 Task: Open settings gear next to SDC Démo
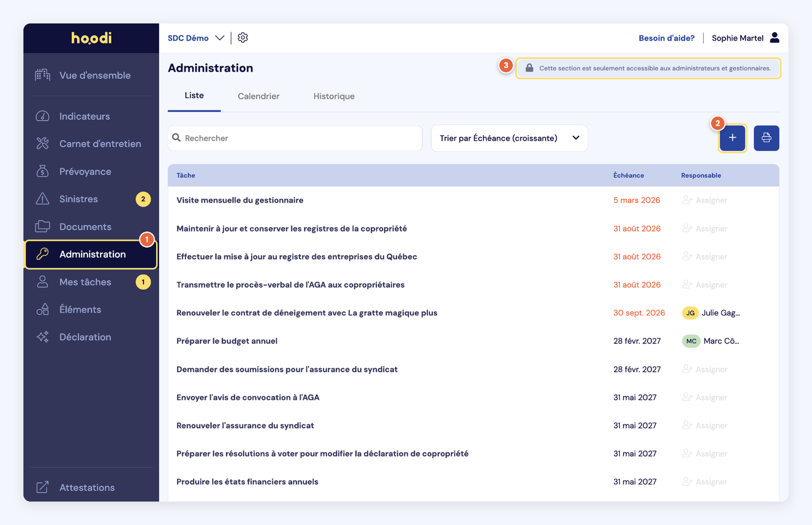tap(243, 38)
